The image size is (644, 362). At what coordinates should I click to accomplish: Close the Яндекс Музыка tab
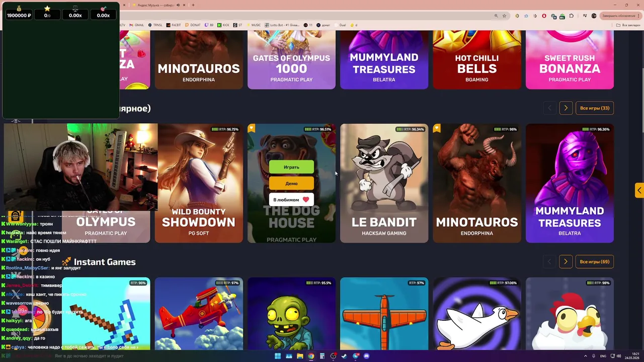185,5
